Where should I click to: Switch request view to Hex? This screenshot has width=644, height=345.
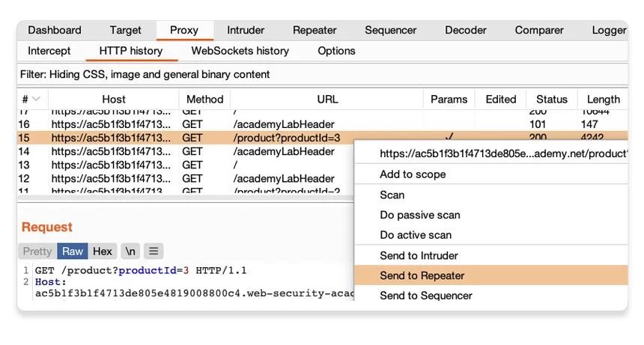click(103, 251)
